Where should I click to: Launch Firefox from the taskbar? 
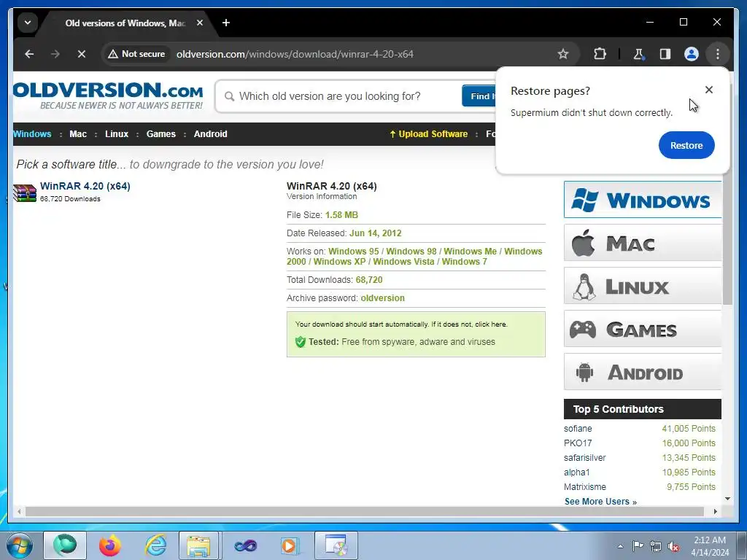tap(110, 545)
